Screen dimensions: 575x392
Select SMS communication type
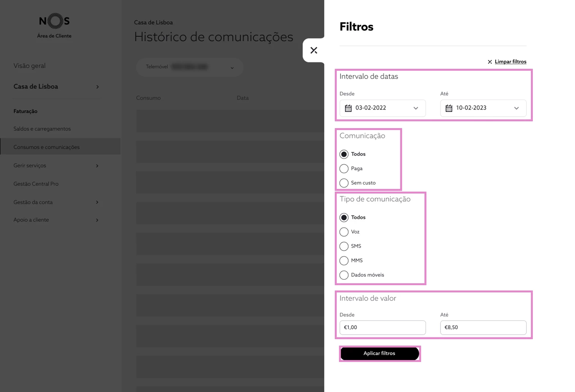click(344, 246)
